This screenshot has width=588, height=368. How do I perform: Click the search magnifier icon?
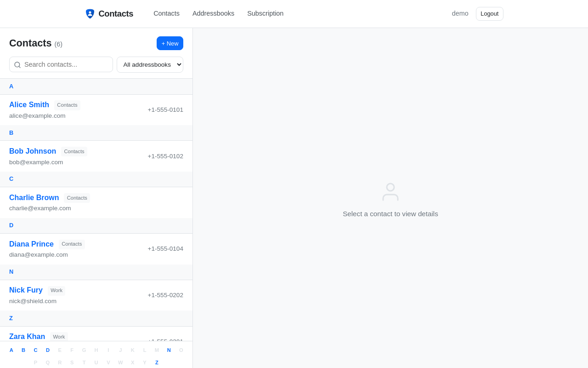(x=17, y=65)
